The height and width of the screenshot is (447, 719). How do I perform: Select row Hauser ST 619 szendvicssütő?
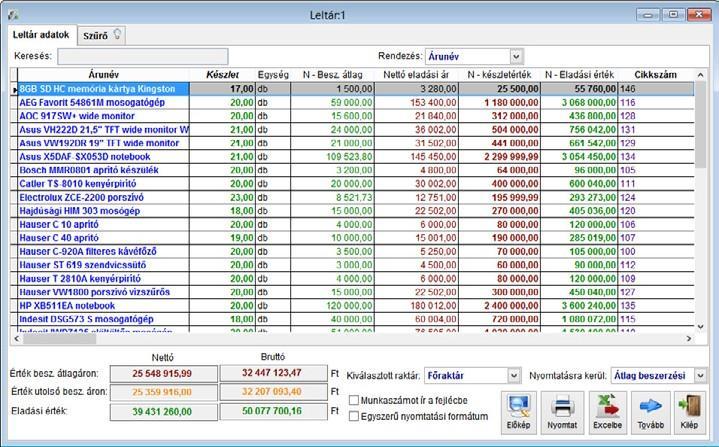[351, 265]
